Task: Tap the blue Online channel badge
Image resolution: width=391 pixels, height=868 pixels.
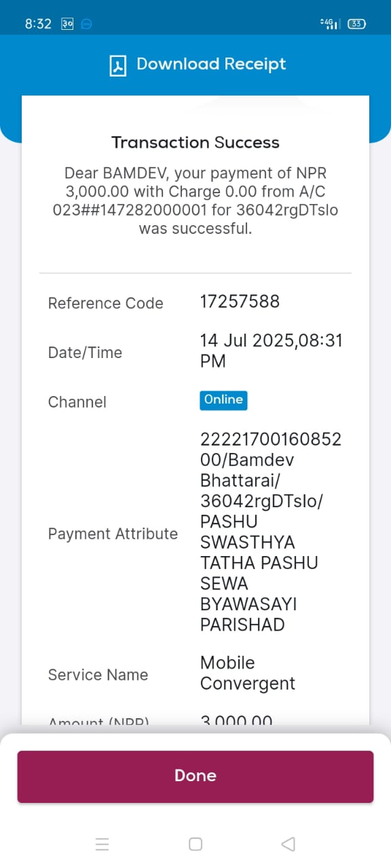Action: (223, 400)
